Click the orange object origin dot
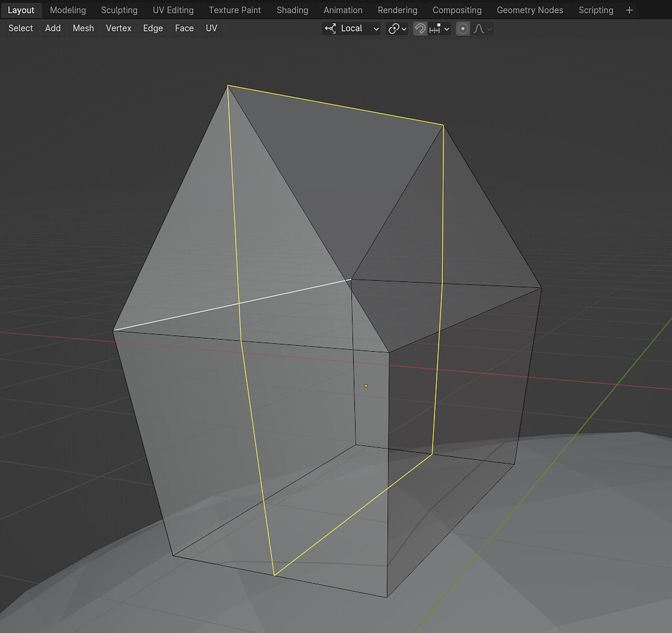This screenshot has height=633, width=672. pyautogui.click(x=366, y=386)
